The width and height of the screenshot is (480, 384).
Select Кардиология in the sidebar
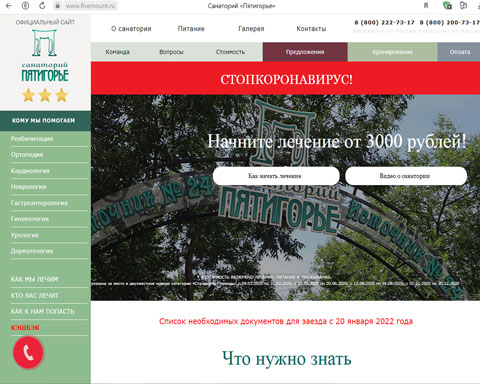click(30, 171)
